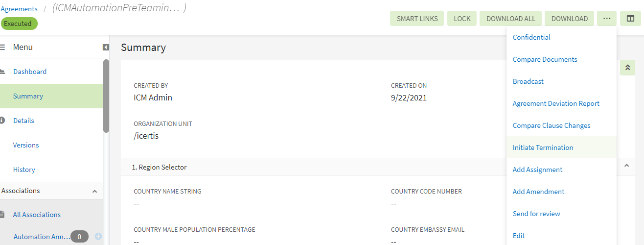Click the left sidebar vertical scrollbar

(106, 96)
